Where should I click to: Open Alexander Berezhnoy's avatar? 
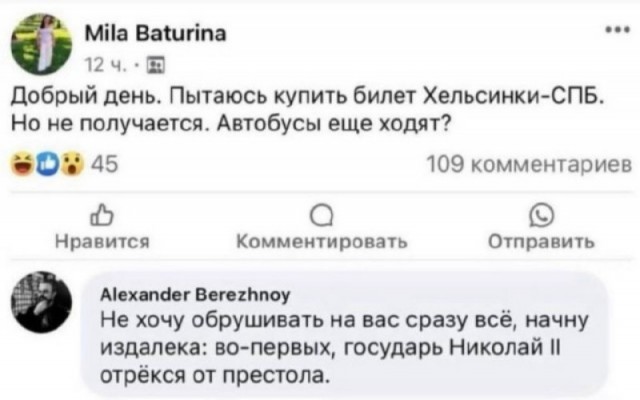[x=42, y=304]
